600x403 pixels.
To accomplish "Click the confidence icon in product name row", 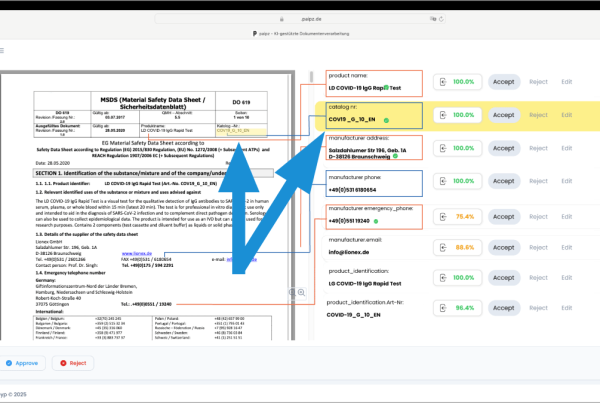I will (x=443, y=82).
